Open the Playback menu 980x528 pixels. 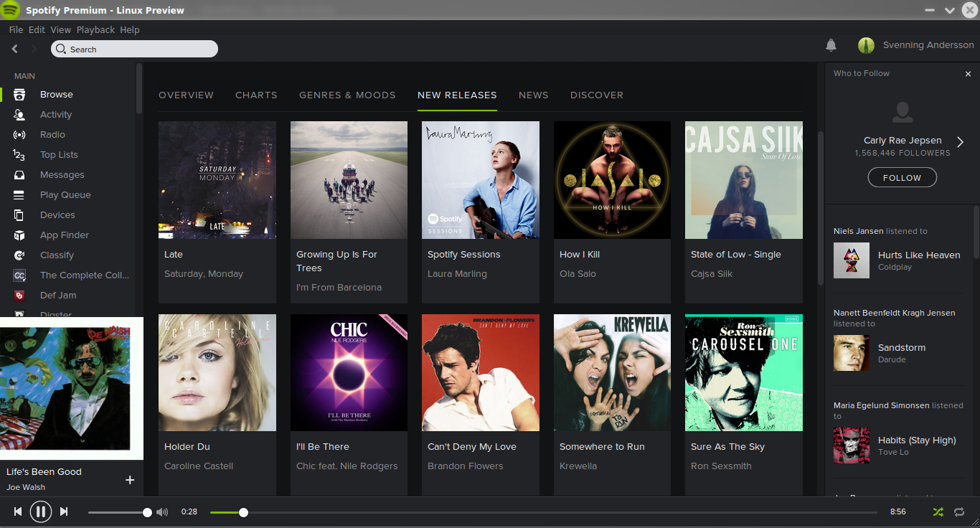95,30
